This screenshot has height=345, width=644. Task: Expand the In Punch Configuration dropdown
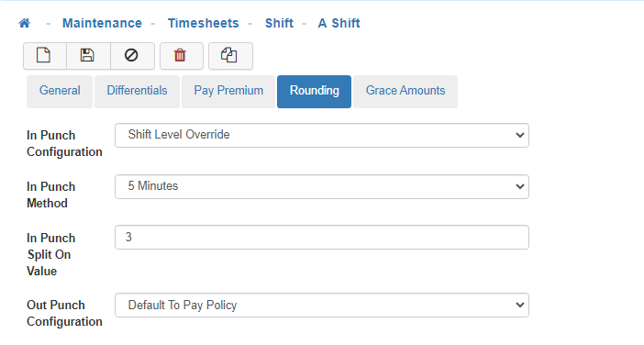point(322,135)
